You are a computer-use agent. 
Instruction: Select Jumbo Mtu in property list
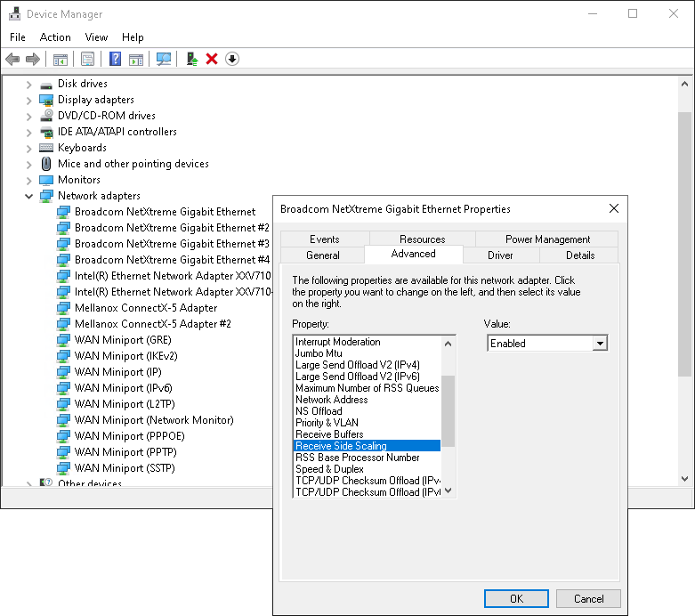point(319,353)
